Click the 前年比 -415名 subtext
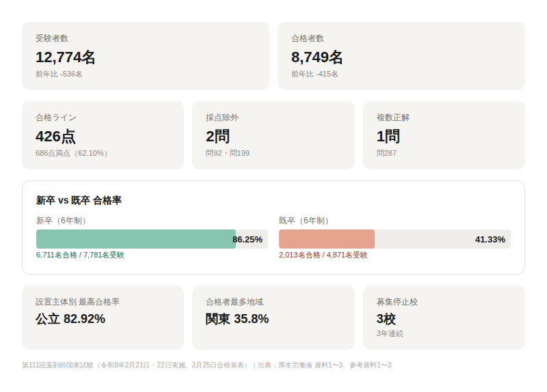The width and height of the screenshot is (547, 392). pos(315,74)
